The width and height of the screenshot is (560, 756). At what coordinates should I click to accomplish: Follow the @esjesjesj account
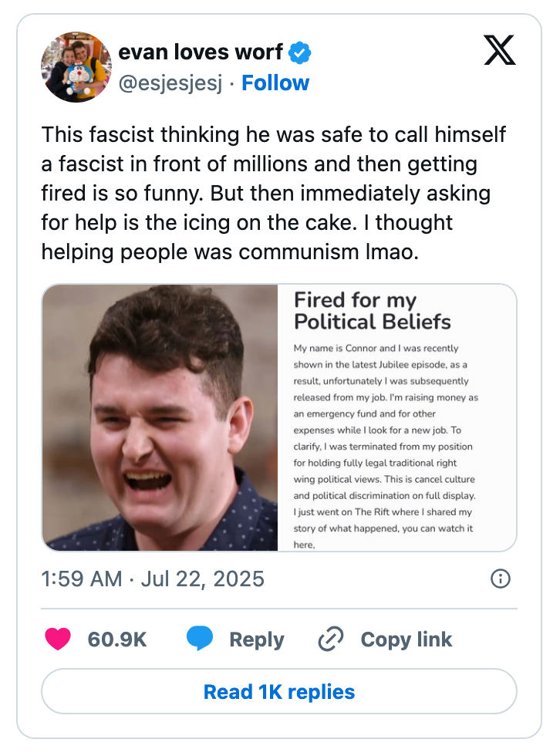pyautogui.click(x=275, y=83)
